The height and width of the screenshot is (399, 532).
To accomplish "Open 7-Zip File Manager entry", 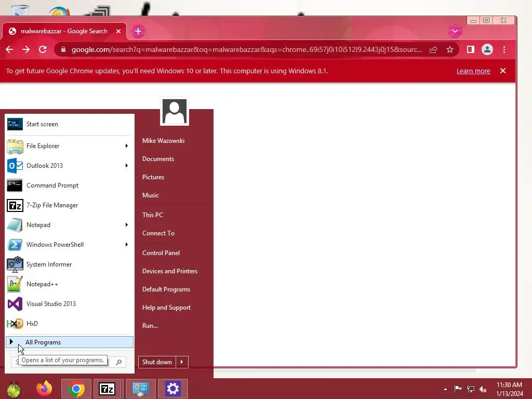I will click(x=69, y=205).
